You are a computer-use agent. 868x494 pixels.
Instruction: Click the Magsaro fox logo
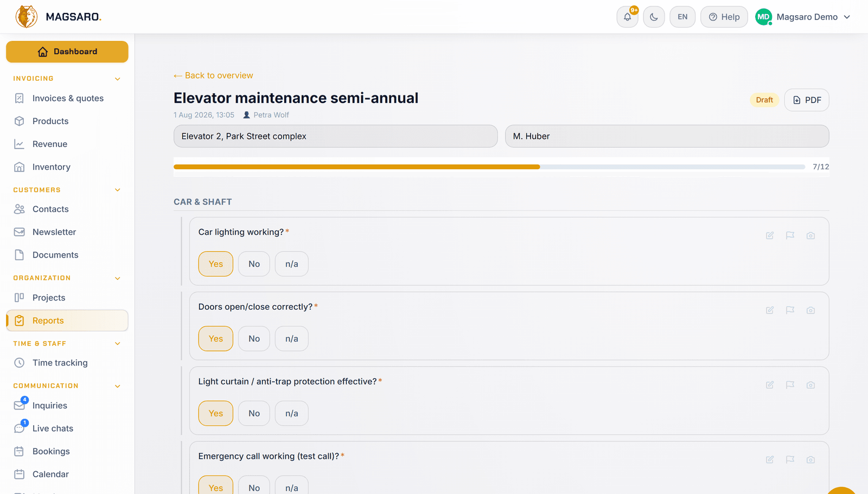[x=27, y=17]
